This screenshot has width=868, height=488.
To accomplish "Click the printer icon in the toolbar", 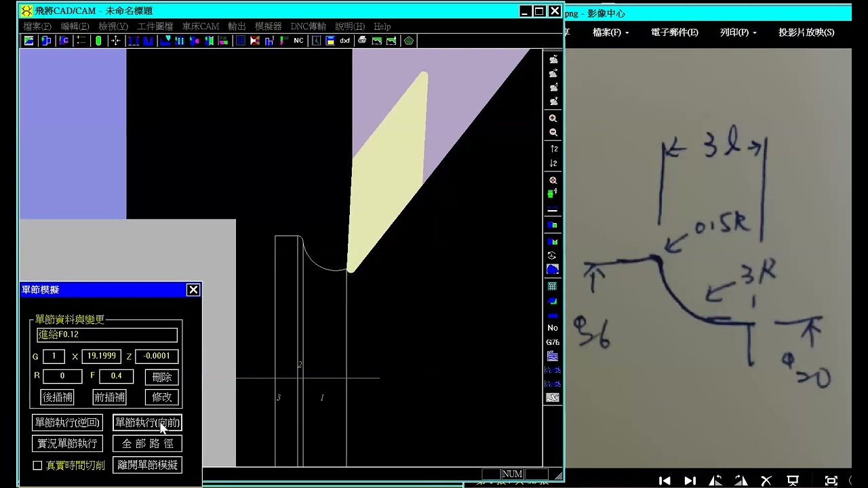I will tap(362, 41).
